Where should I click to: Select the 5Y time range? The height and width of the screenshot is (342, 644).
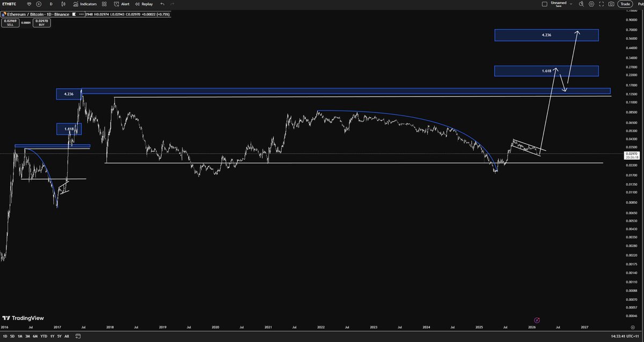pos(58,337)
